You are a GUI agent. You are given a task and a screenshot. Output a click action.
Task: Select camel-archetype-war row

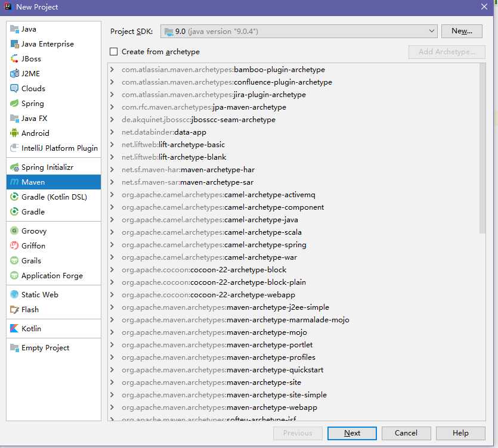pos(294,257)
